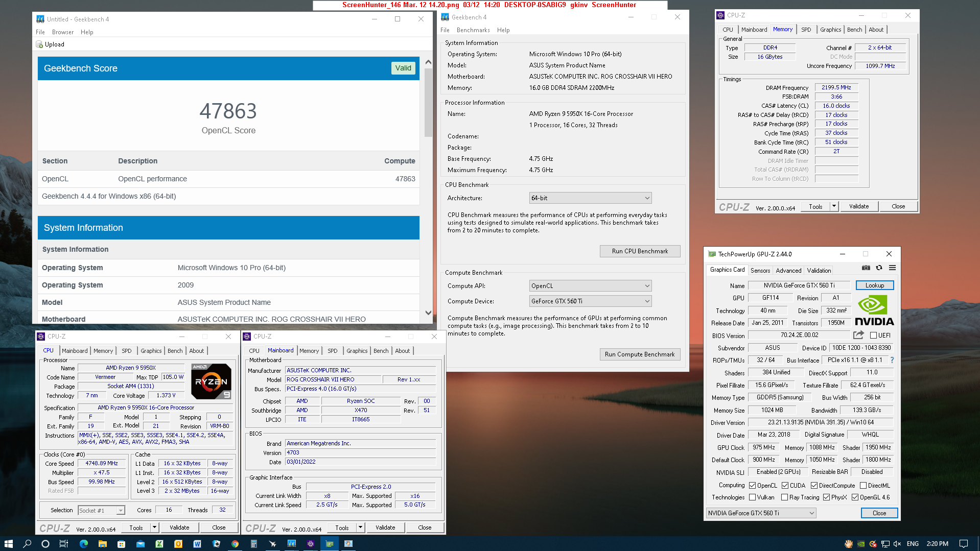980x551 pixels.
Task: Toggle the OpenGL 4.6 checkbox in GPU-Z
Action: (855, 497)
